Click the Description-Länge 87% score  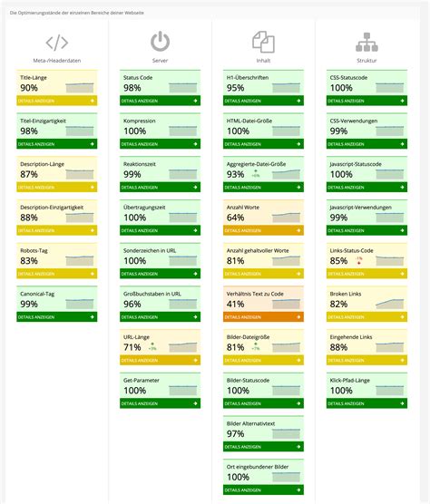pos(29,175)
